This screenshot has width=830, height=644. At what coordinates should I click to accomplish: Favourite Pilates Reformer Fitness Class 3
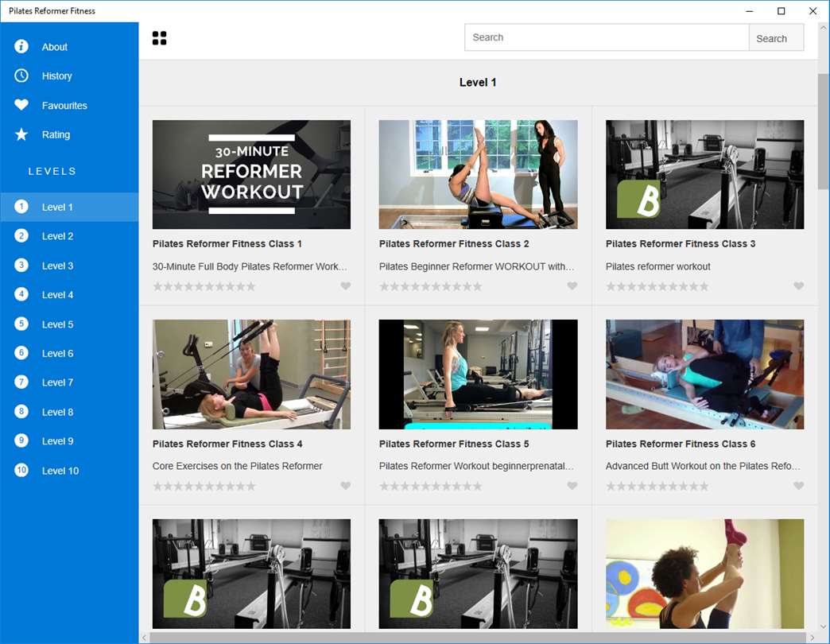(x=799, y=285)
